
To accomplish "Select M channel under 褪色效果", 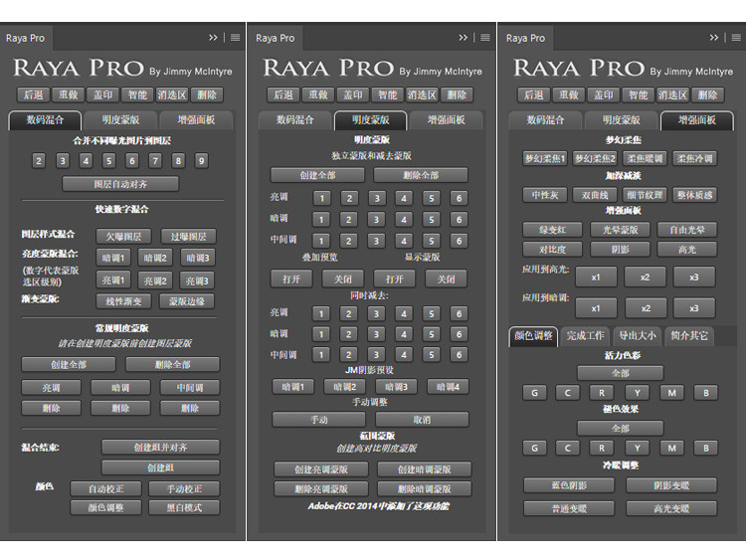I will click(671, 448).
